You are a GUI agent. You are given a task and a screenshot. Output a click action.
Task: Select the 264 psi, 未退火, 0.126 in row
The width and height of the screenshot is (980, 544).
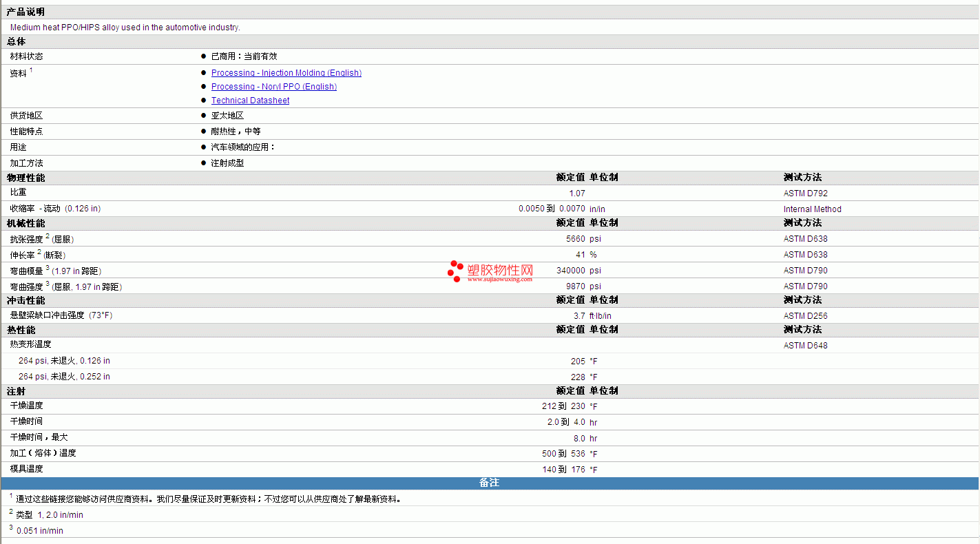(64, 361)
